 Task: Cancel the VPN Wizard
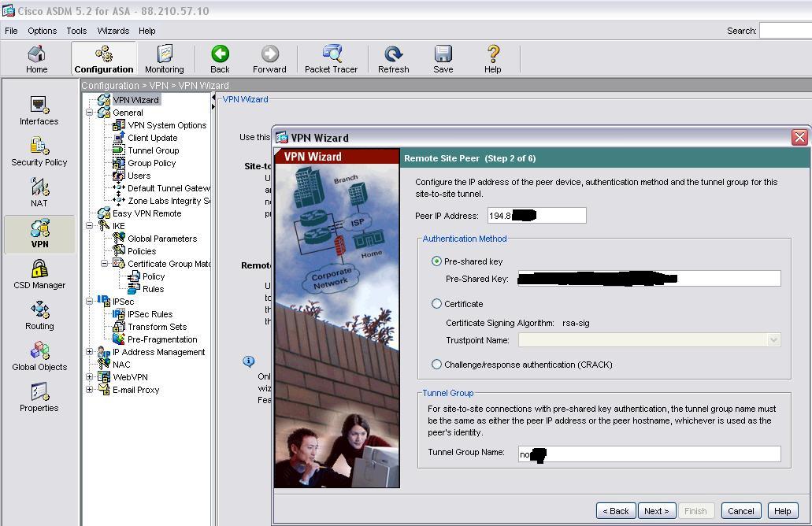pos(741,511)
